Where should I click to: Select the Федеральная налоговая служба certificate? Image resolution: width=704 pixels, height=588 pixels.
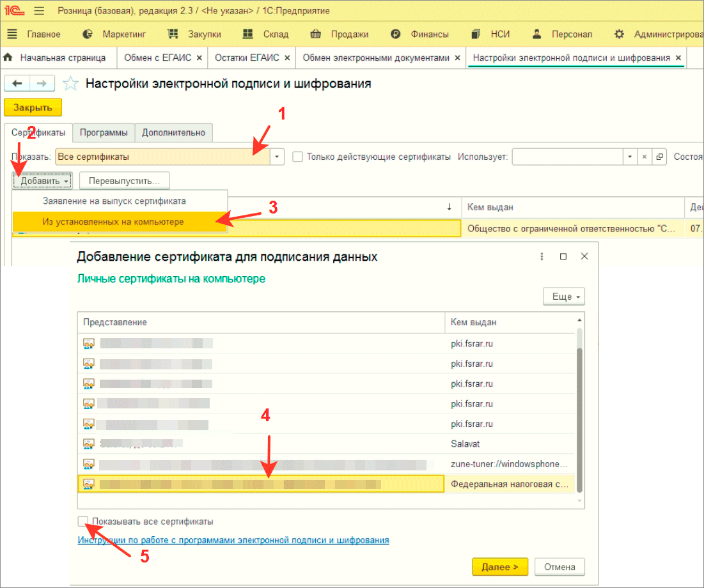pos(326,484)
